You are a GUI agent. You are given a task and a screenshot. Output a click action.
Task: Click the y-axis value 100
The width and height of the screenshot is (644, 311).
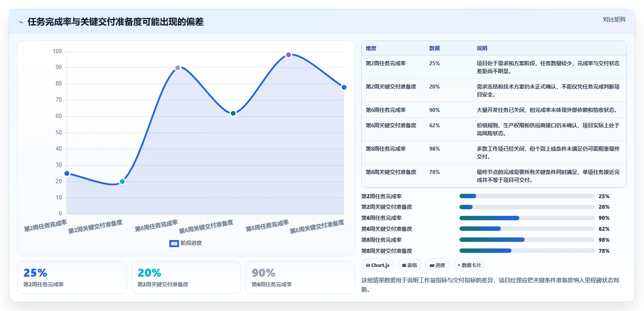coord(57,52)
